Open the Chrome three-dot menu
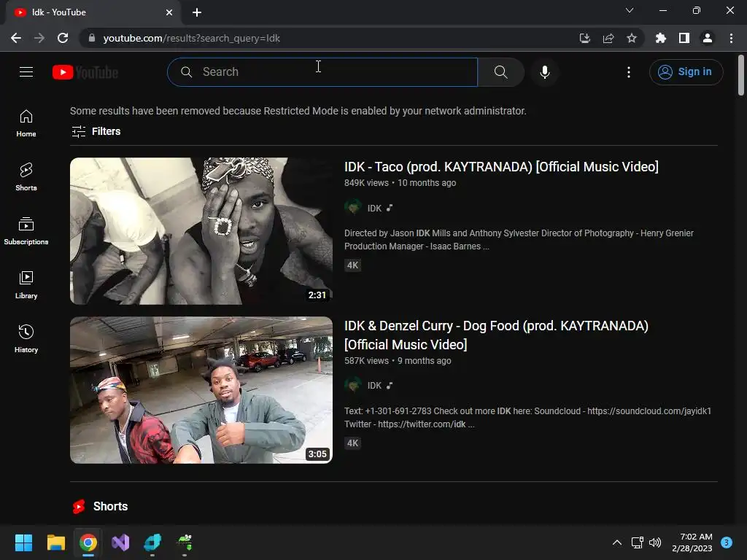Viewport: 747px width, 560px height. [x=731, y=38]
